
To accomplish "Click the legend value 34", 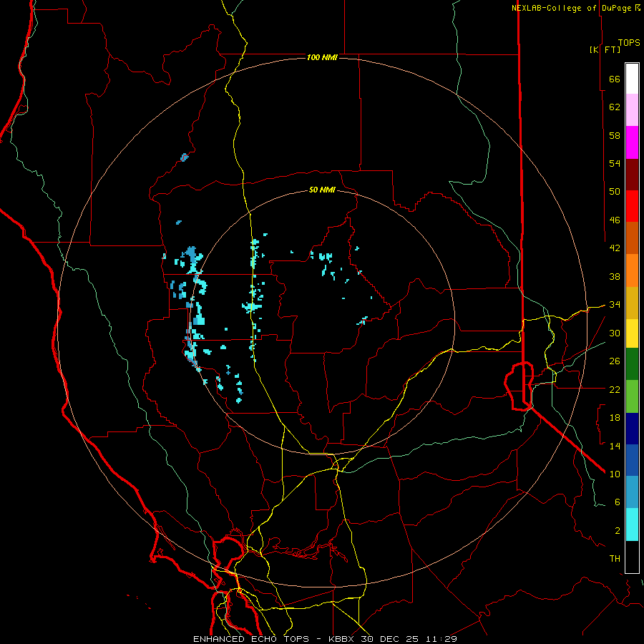I will click(x=615, y=305).
